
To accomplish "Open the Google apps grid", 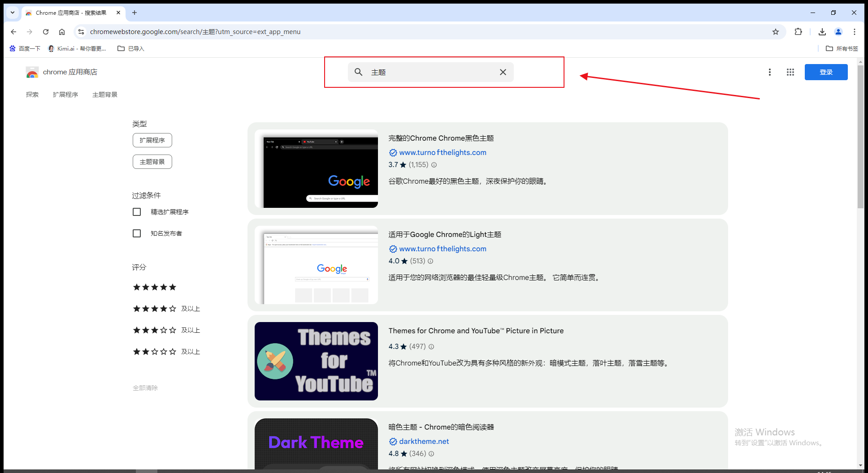I will click(790, 72).
